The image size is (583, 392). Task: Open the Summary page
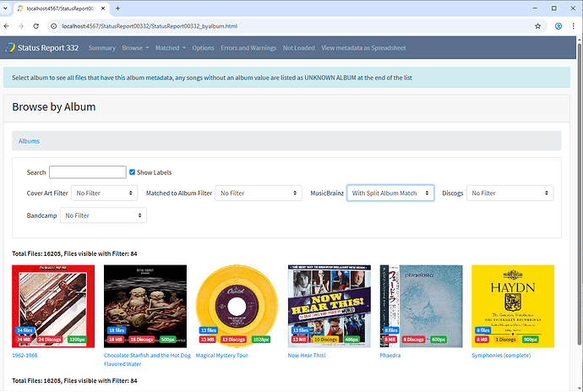(102, 48)
